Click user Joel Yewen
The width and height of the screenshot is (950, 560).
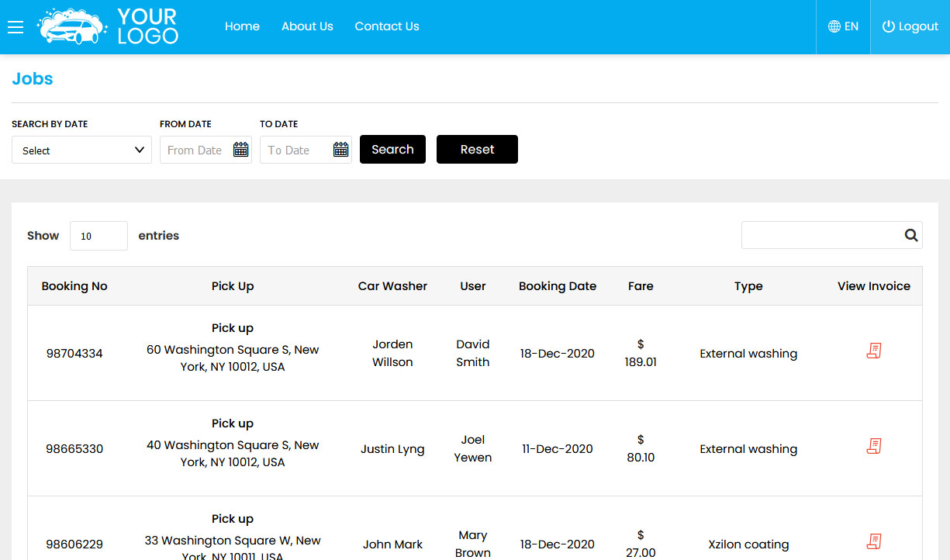click(x=473, y=448)
